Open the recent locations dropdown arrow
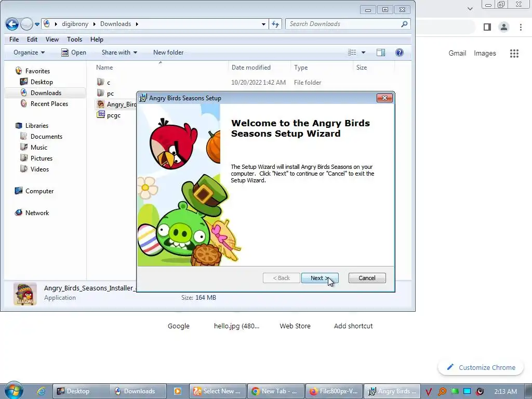 [37, 24]
